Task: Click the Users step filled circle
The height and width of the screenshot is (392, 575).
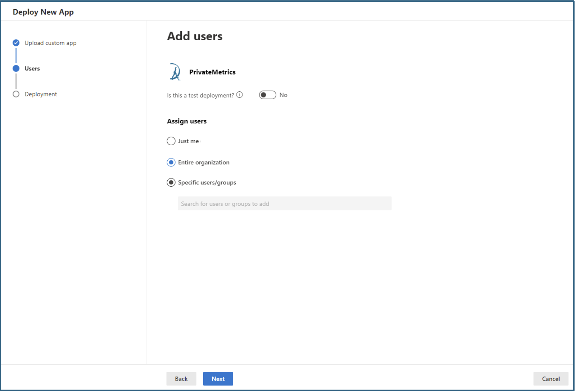Action: click(16, 68)
